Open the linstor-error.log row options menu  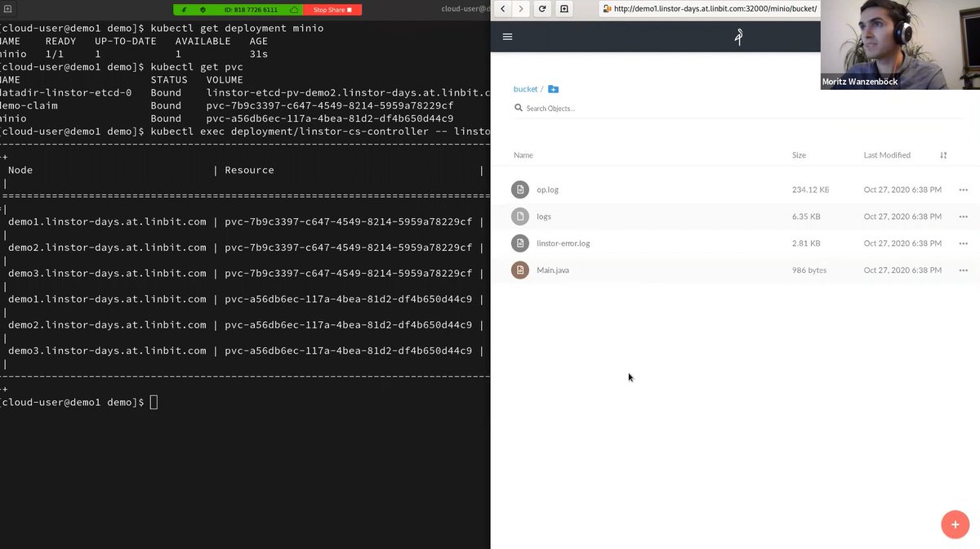tap(964, 243)
